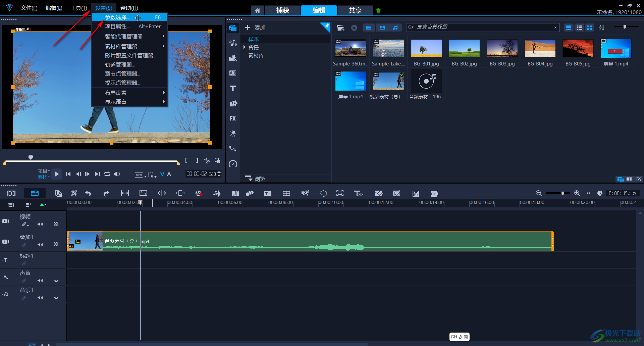Viewport: 644px width, 346px height.
Task: Switch to the 共享 tab
Action: point(355,10)
